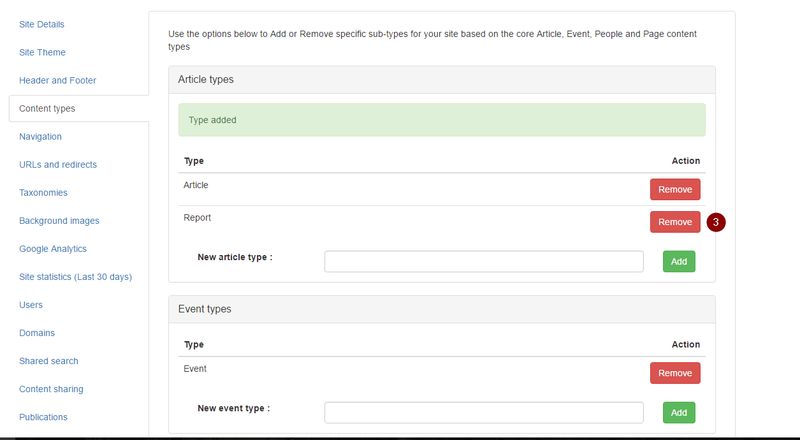Open Content sharing page
This screenshot has width=800, height=440.
coord(51,389)
